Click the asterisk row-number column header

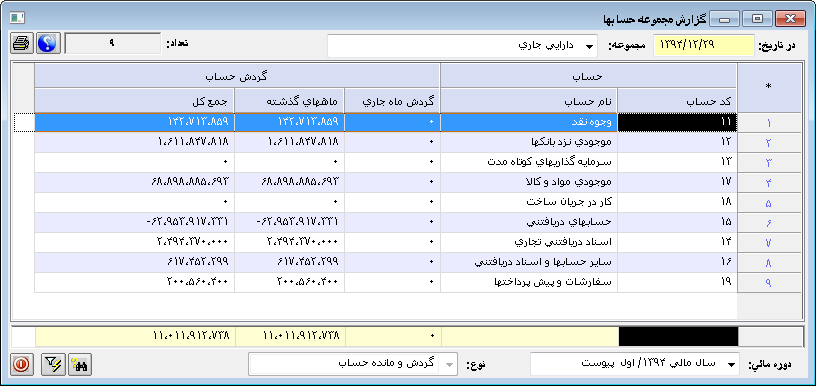[x=769, y=88]
